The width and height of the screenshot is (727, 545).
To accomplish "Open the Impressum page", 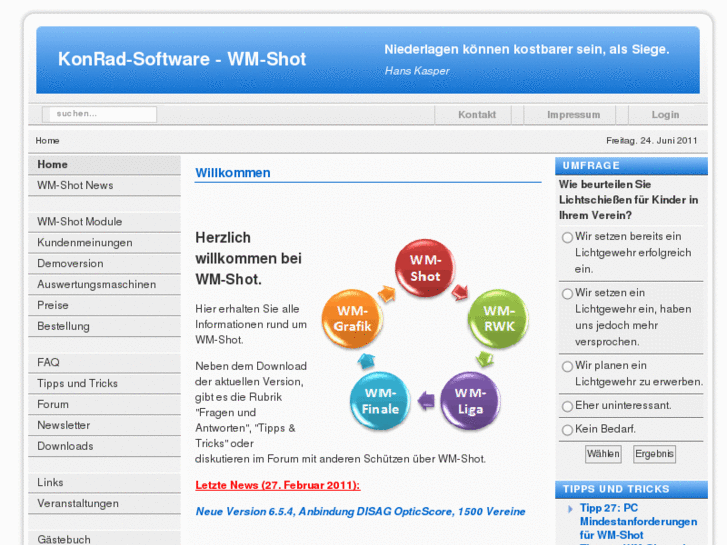I will click(x=574, y=115).
